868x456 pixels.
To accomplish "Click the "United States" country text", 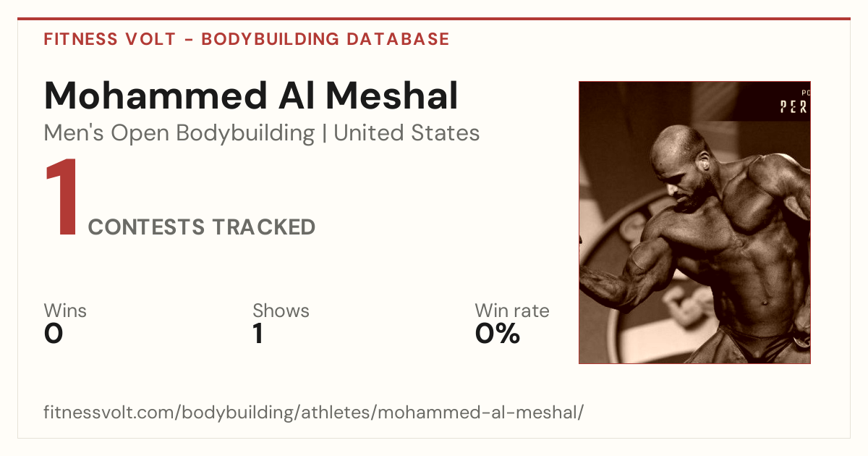I will [x=407, y=133].
